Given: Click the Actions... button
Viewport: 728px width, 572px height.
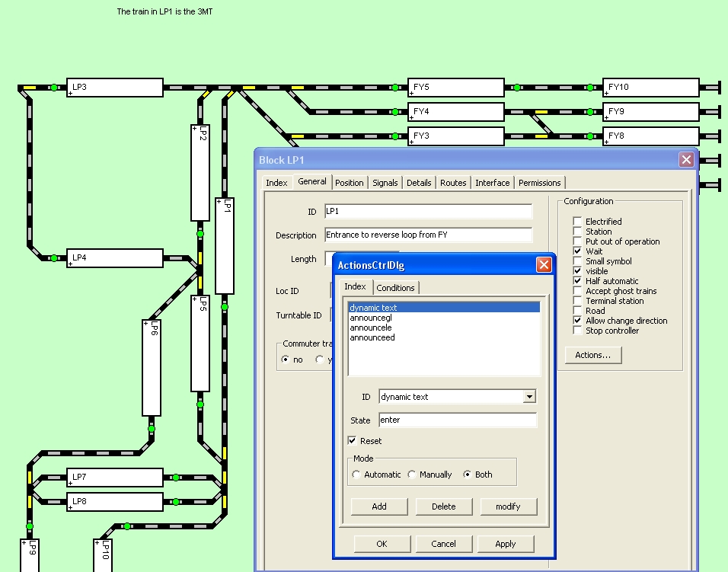Looking at the screenshot, I should click(593, 355).
